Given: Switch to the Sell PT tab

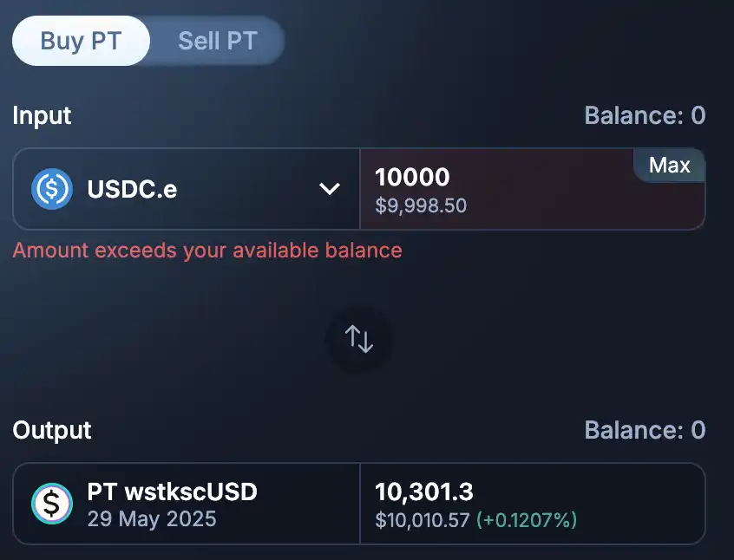Looking at the screenshot, I should coord(217,41).
